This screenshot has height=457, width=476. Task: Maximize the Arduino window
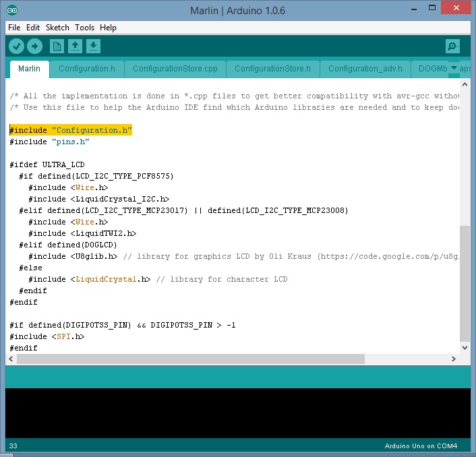[x=432, y=8]
